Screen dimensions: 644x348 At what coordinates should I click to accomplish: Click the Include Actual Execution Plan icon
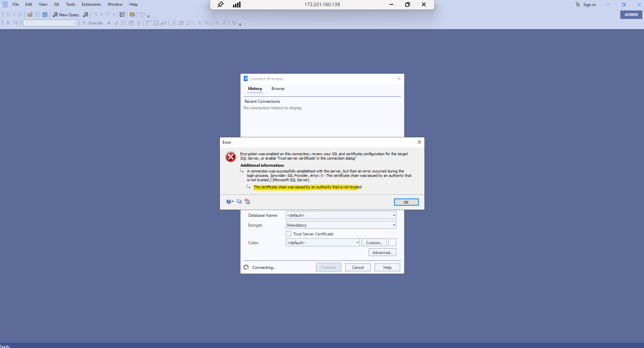pos(148,23)
